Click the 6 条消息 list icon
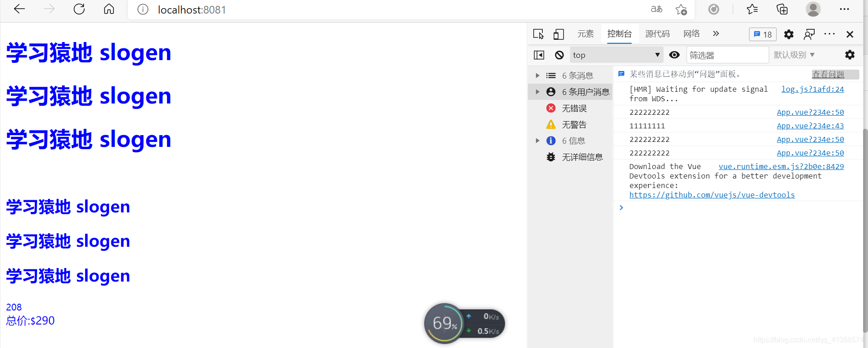 point(551,75)
